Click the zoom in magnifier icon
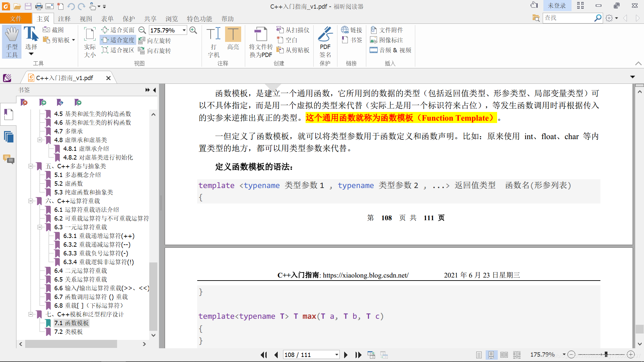This screenshot has height=362, width=644. [x=193, y=30]
